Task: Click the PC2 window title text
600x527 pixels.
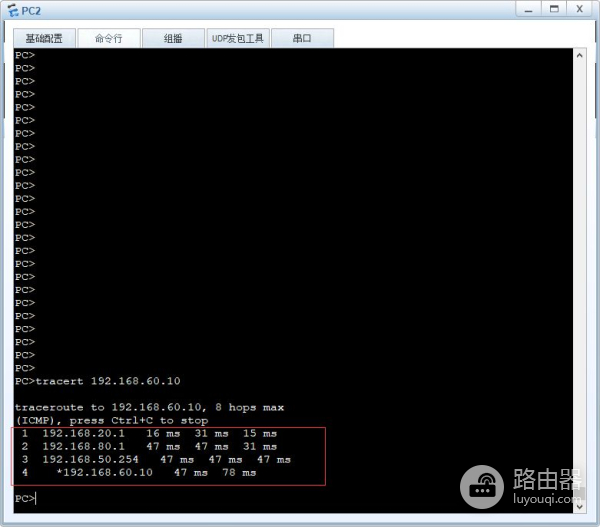Action: coord(31,11)
